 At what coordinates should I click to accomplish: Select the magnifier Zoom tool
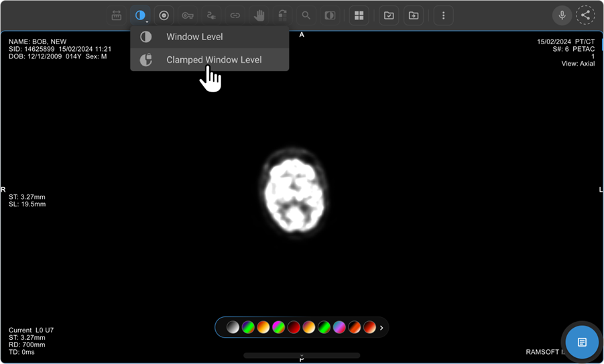pyautogui.click(x=306, y=15)
